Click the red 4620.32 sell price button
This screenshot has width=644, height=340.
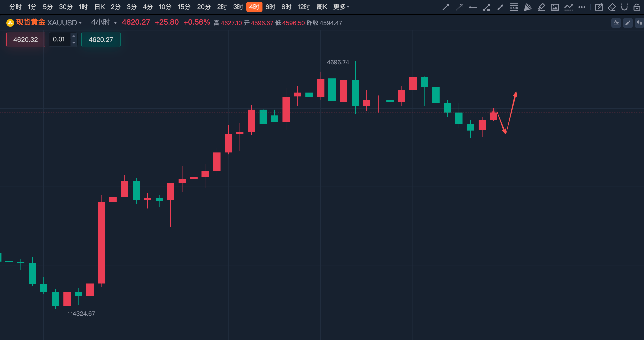point(26,39)
